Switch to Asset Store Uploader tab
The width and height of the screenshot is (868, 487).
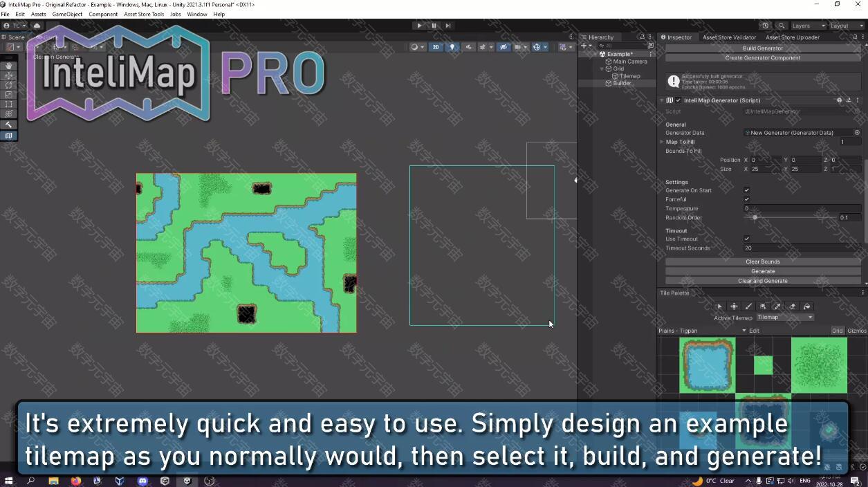[x=793, y=37]
